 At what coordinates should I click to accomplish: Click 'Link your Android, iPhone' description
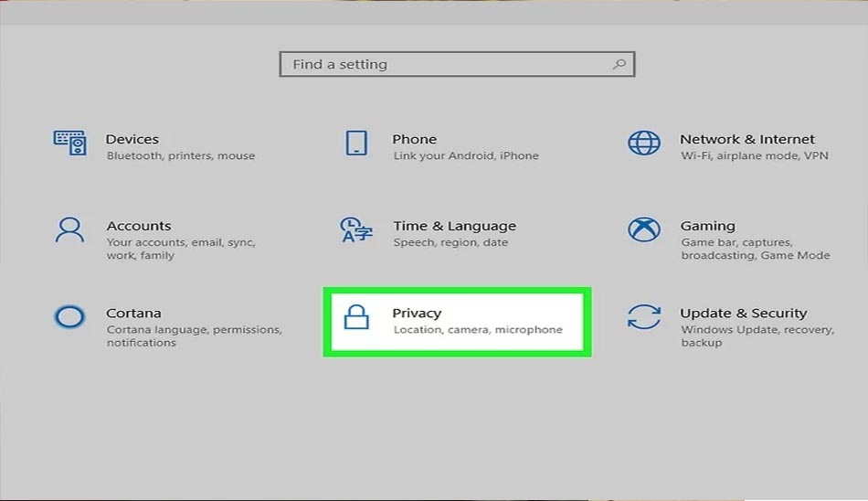[x=466, y=155]
